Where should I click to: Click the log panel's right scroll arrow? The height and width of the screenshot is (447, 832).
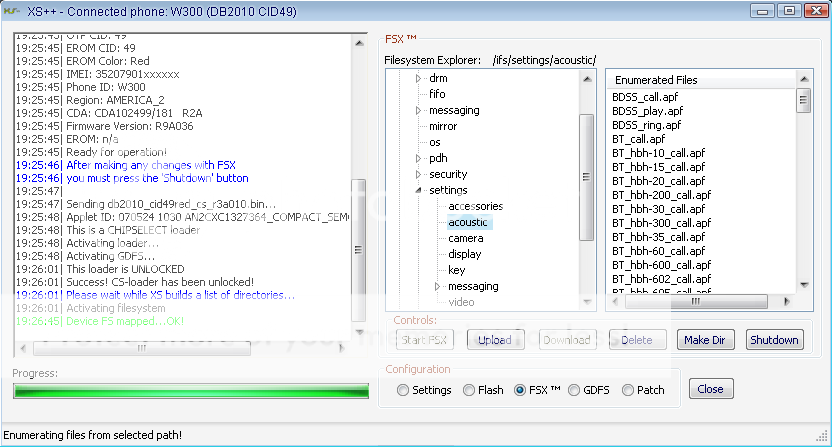coord(342,348)
